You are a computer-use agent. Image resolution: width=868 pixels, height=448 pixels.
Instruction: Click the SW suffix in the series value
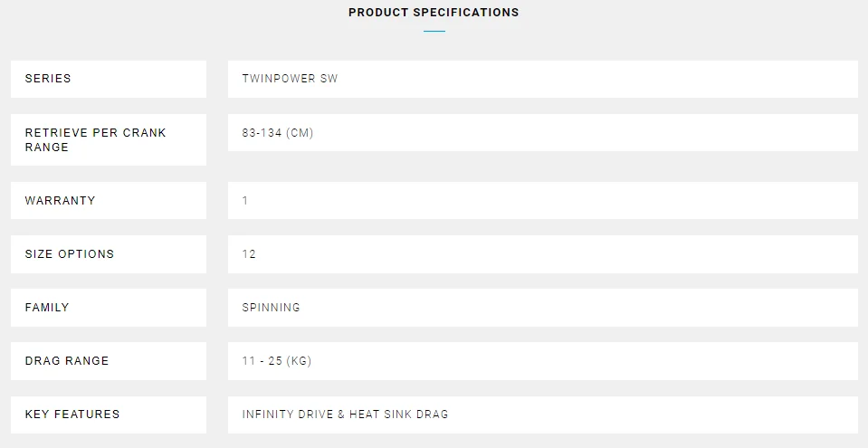click(329, 79)
